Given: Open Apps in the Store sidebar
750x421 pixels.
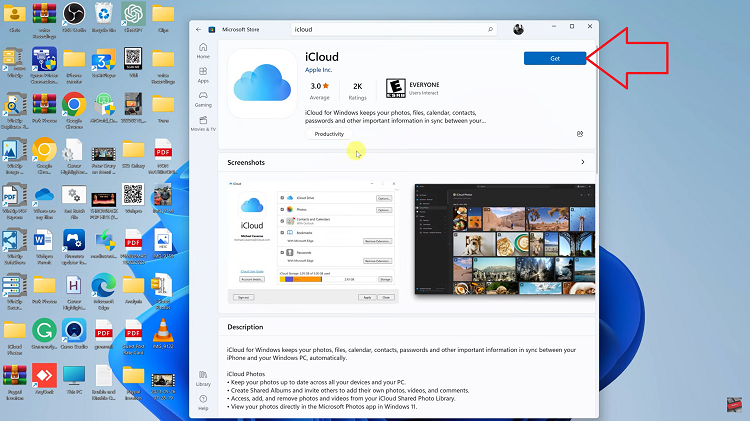Looking at the screenshot, I should pos(203,75).
